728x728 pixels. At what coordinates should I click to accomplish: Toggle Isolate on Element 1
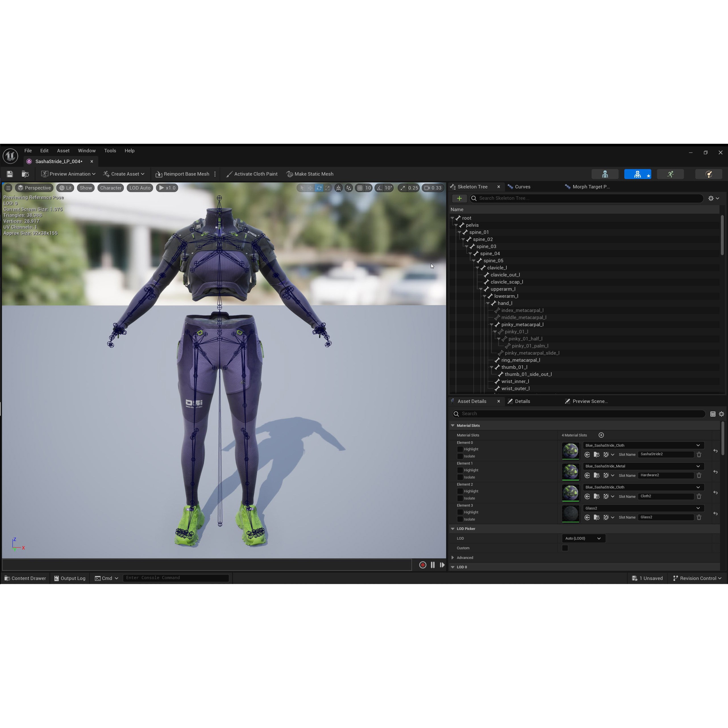pyautogui.click(x=460, y=477)
